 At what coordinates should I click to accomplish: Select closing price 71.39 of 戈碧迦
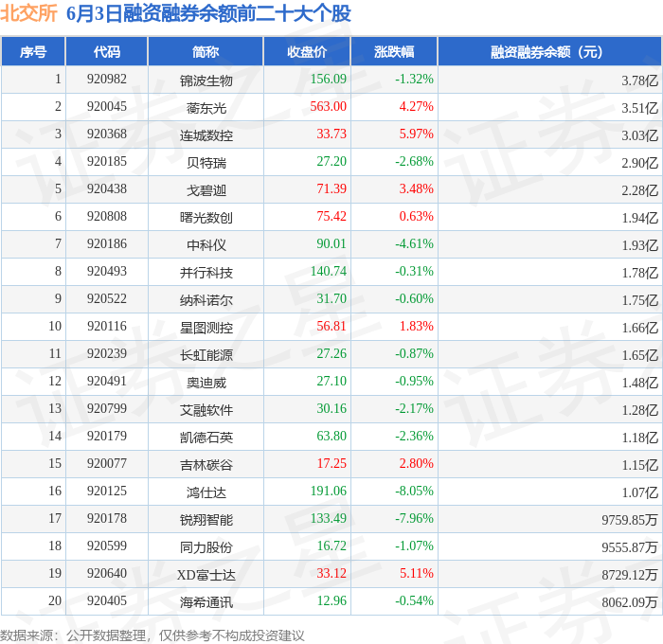[x=331, y=188]
